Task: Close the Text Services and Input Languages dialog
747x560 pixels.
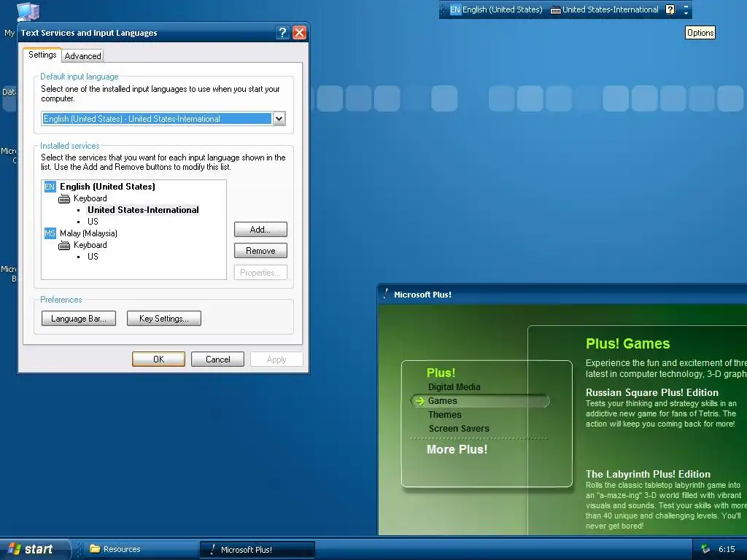Action: (299, 32)
